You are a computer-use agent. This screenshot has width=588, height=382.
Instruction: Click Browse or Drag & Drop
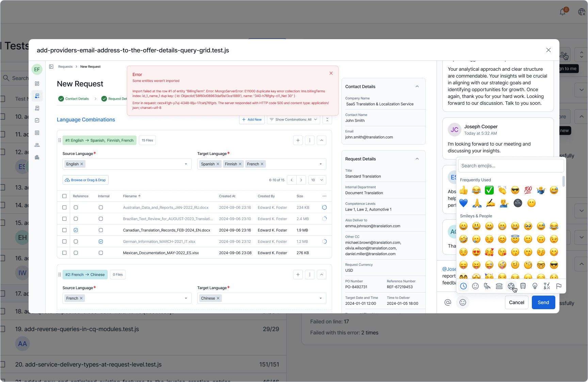pyautogui.click(x=85, y=180)
